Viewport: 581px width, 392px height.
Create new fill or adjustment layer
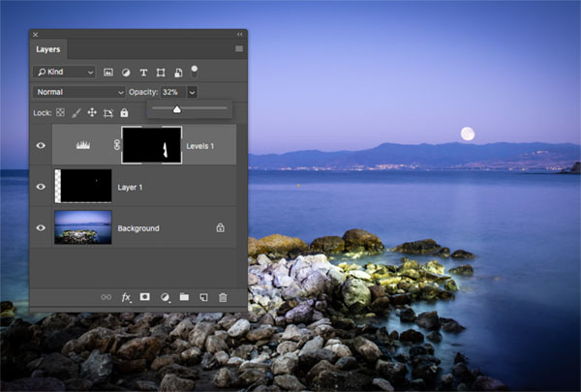[x=166, y=297]
